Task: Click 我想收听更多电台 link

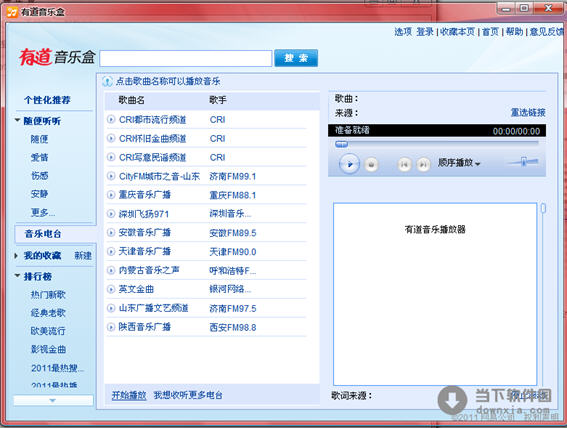Action: (x=188, y=395)
